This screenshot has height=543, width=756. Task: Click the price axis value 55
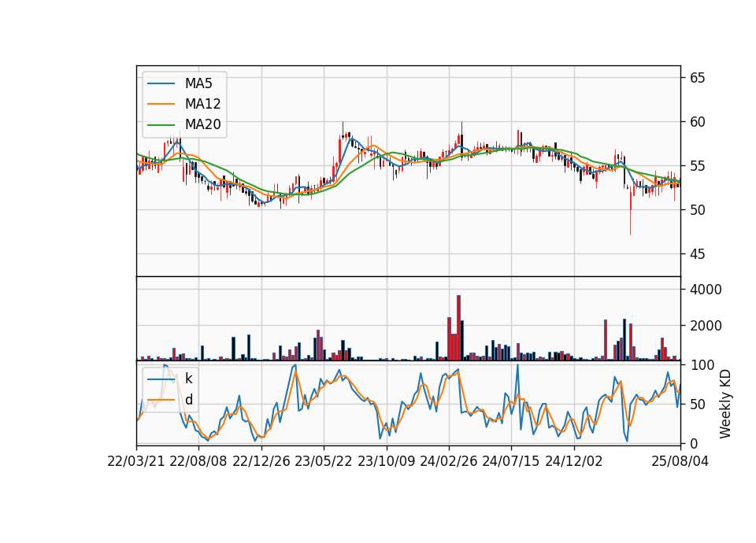[x=697, y=166]
